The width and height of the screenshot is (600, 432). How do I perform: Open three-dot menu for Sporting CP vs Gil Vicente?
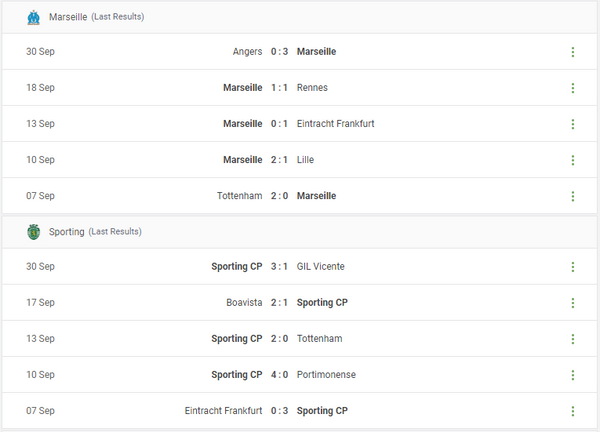[573, 267]
